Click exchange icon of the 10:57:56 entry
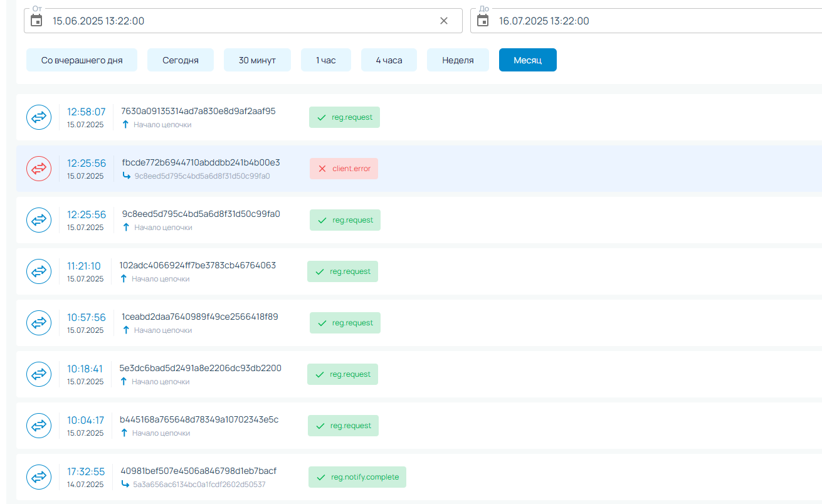Image resolution: width=822 pixels, height=504 pixels. point(39,323)
